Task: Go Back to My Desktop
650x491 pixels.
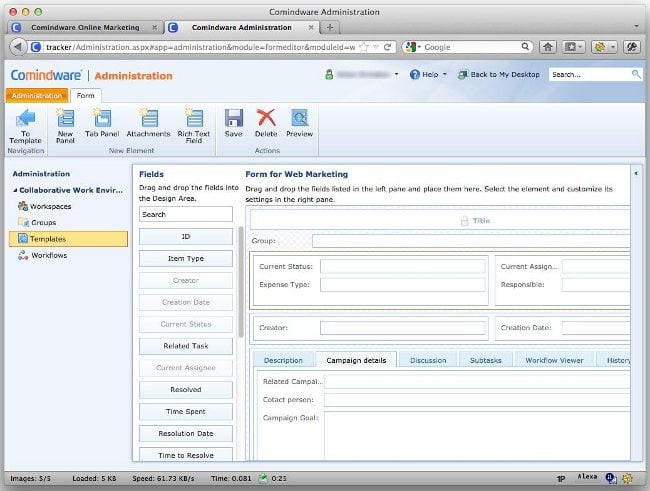Action: click(x=499, y=75)
